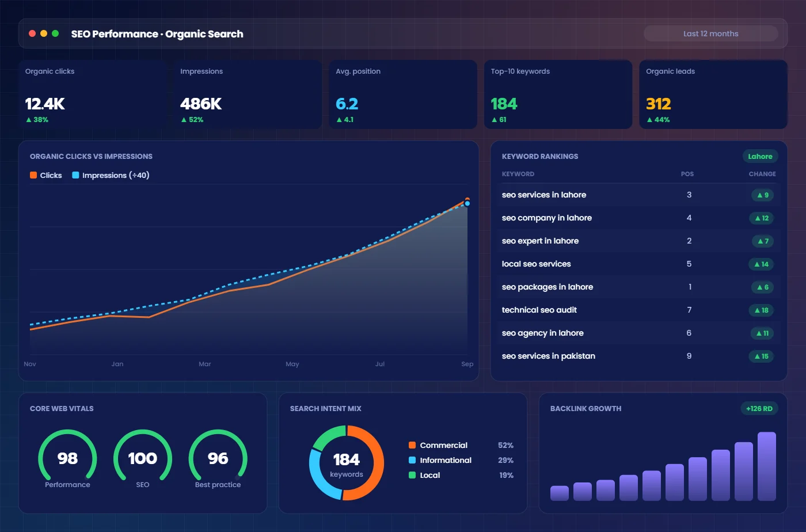Screen dimensions: 806x532
Task: Click the blue Impressions legend swatch
Action: (75, 175)
